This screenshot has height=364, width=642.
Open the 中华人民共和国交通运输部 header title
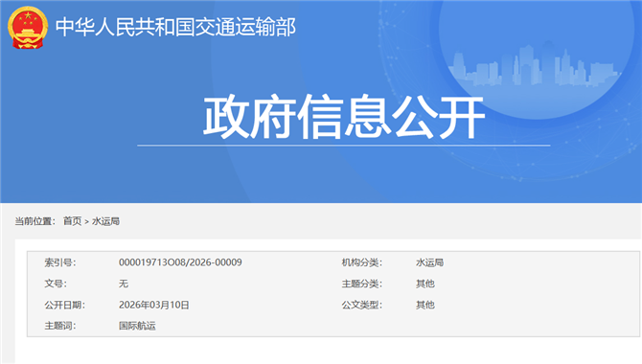(x=175, y=28)
